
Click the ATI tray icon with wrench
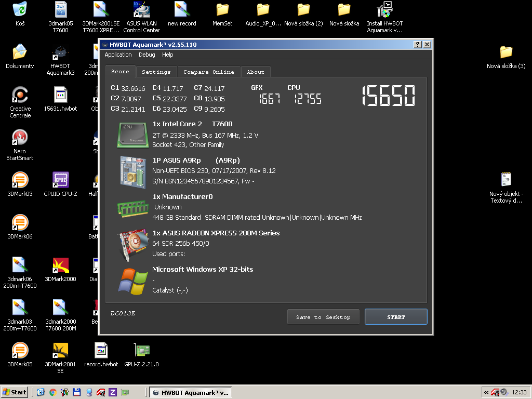[496, 393]
